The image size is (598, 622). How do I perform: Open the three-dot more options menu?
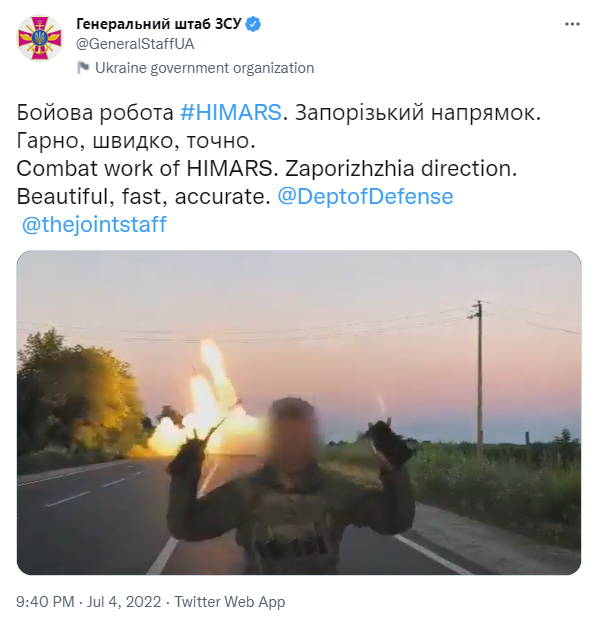(572, 24)
